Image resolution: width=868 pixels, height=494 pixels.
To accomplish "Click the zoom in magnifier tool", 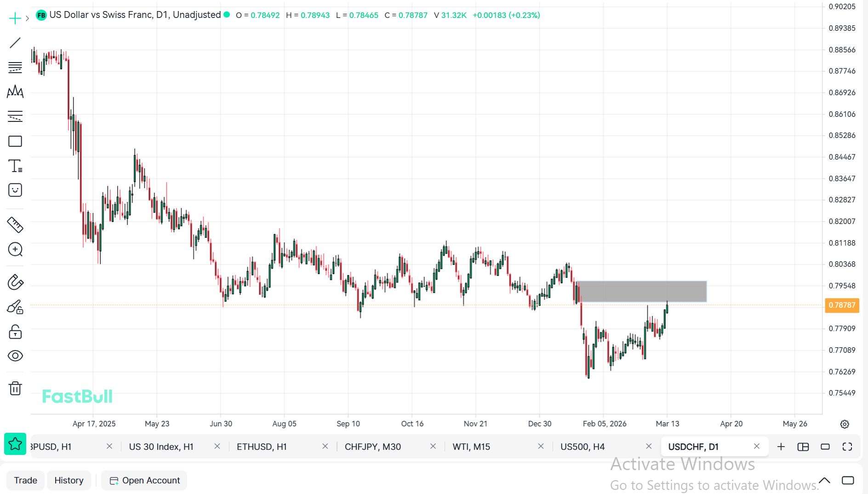I will click(x=15, y=249).
